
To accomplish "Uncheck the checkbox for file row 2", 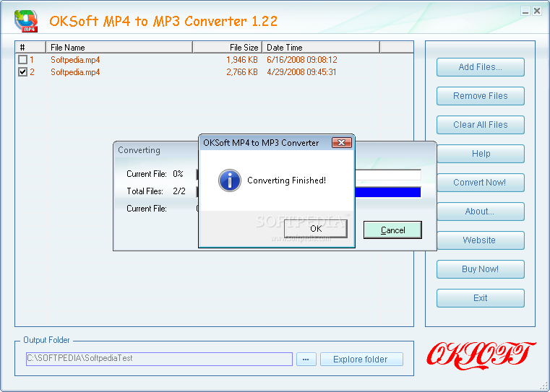I will click(x=23, y=71).
